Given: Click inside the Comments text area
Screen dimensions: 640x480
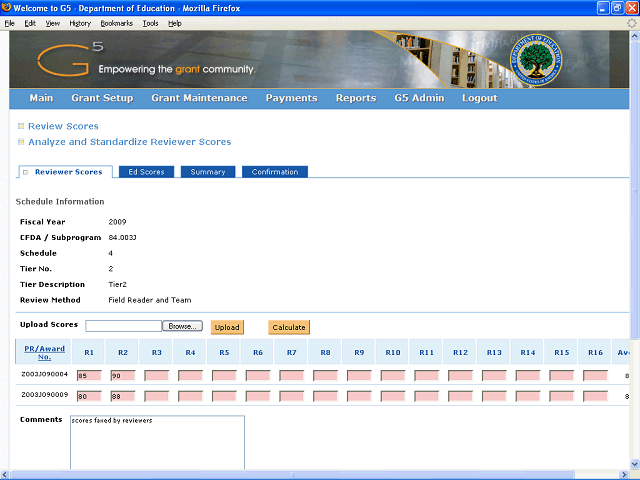Looking at the screenshot, I should 158,442.
